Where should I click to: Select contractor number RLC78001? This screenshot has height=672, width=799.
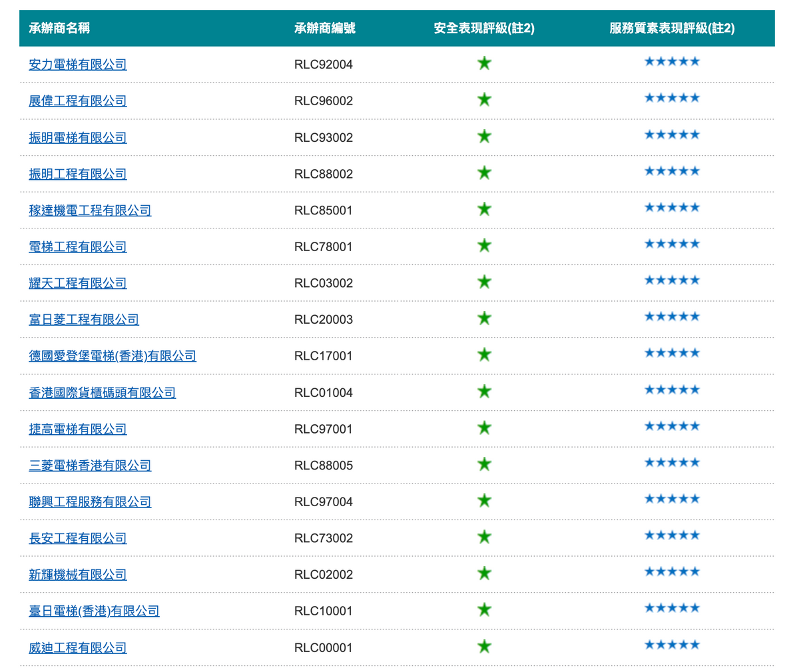(x=324, y=247)
